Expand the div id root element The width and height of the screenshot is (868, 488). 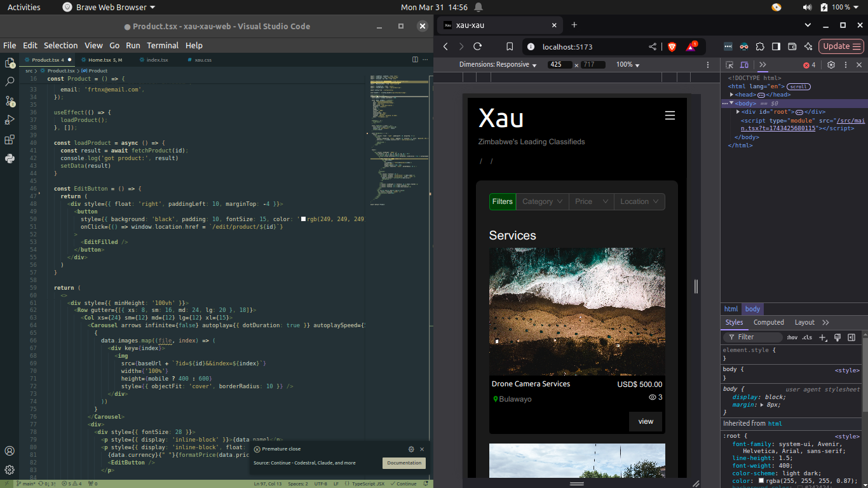pyautogui.click(x=738, y=112)
